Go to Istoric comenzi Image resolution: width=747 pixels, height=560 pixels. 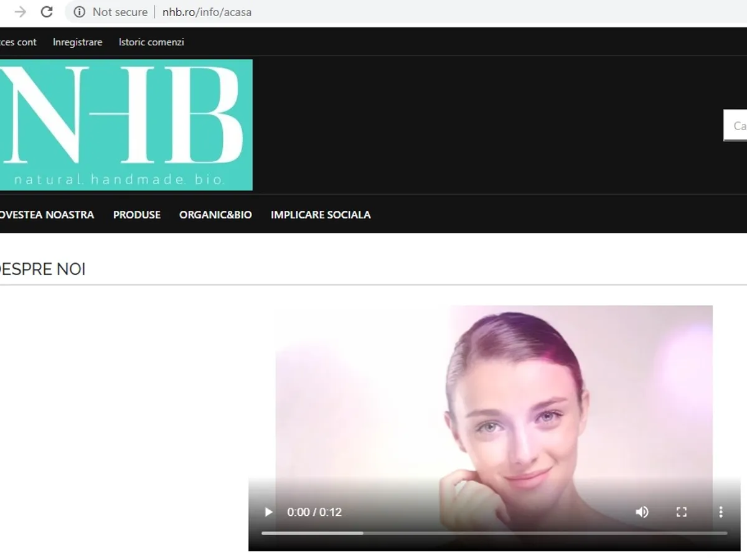point(151,42)
